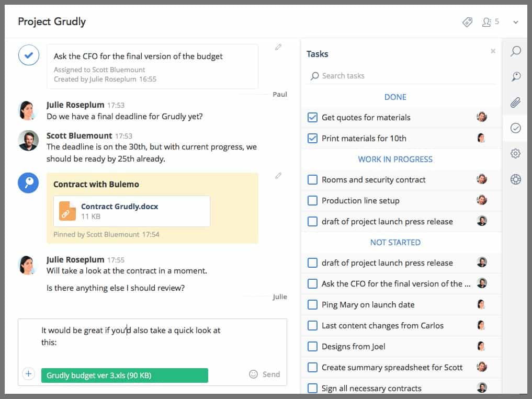This screenshot has width=532, height=399.
Task: Uncheck the Get quotes for materials task
Action: point(313,118)
